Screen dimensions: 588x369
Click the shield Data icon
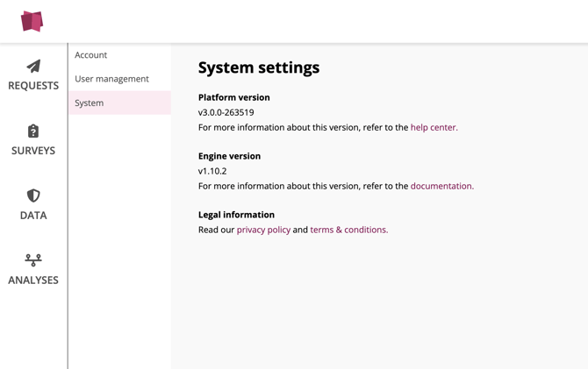click(33, 195)
